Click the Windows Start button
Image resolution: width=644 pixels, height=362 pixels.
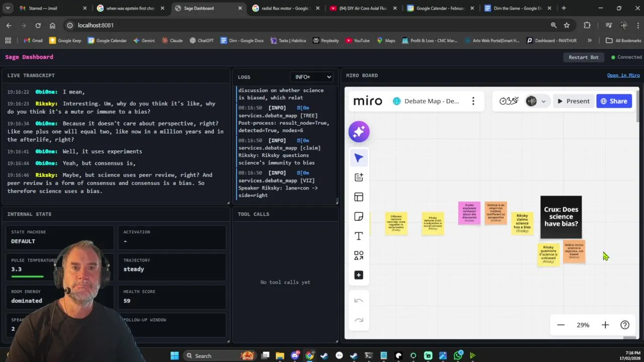pos(174,355)
